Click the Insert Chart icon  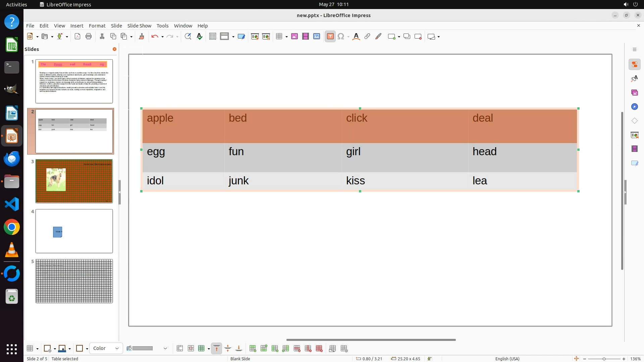click(317, 37)
